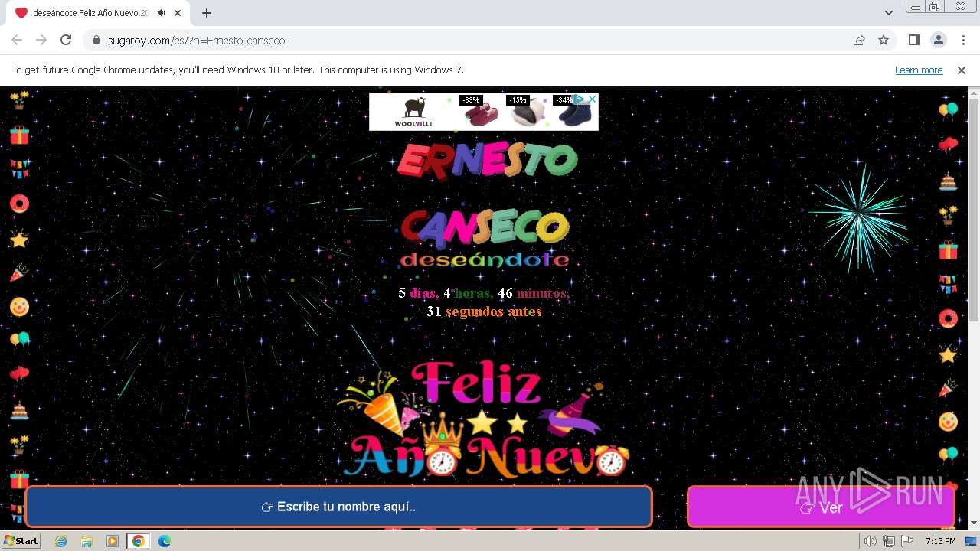Click the star emoji on right edge
The width and height of the screenshot is (980, 551).
[948, 354]
